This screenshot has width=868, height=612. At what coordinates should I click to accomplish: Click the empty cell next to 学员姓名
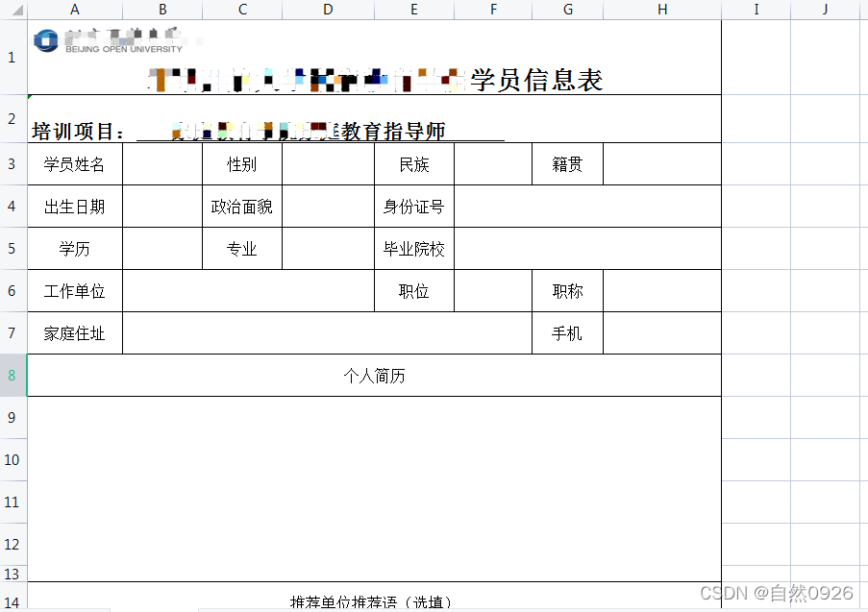coord(162,163)
